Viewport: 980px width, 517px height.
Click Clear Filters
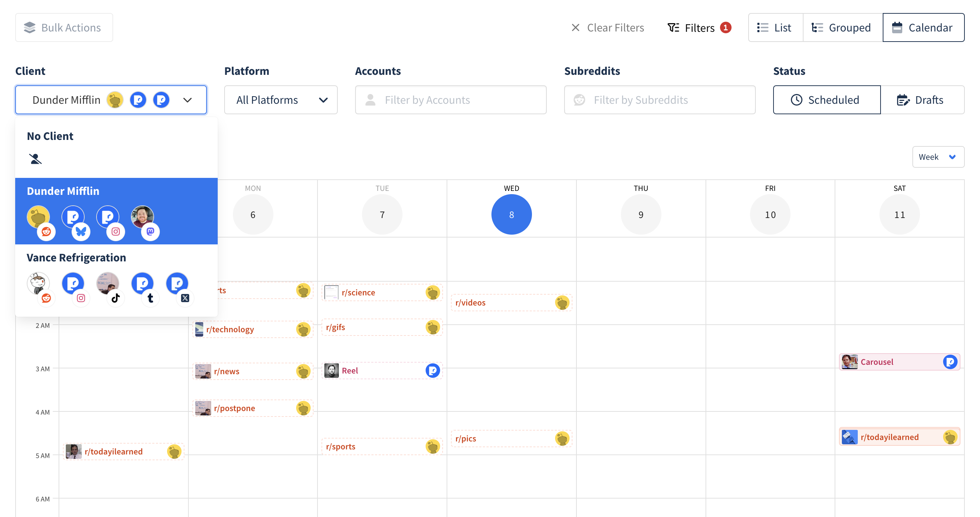[x=608, y=27]
